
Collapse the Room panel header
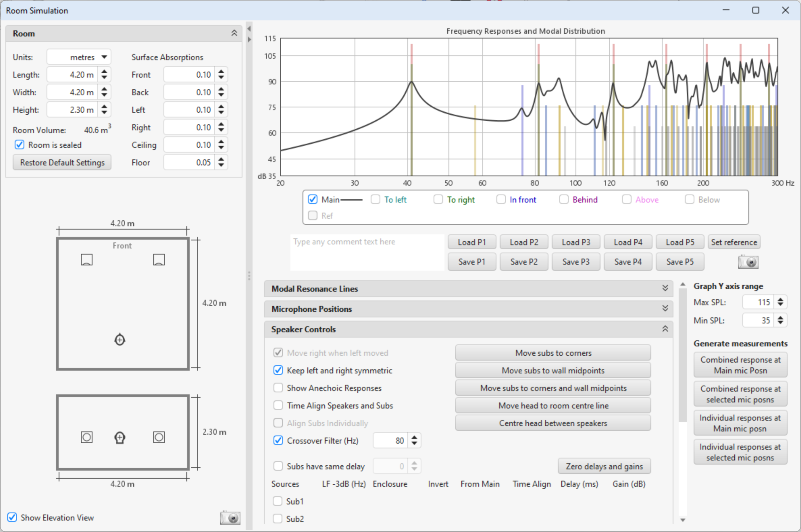point(234,33)
